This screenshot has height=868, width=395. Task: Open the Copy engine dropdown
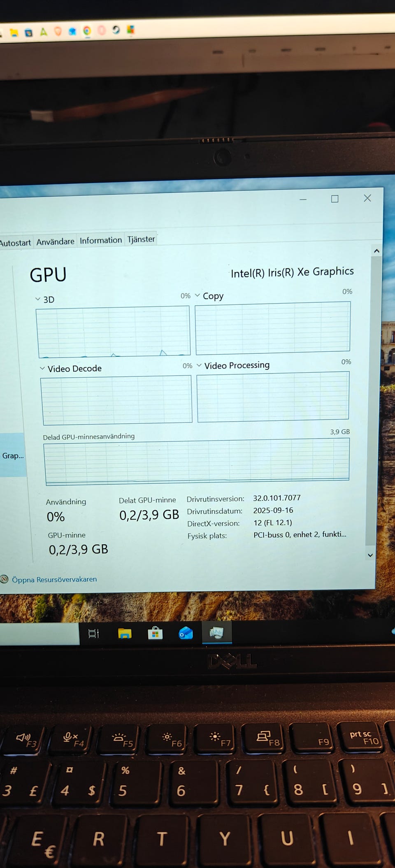tap(197, 295)
